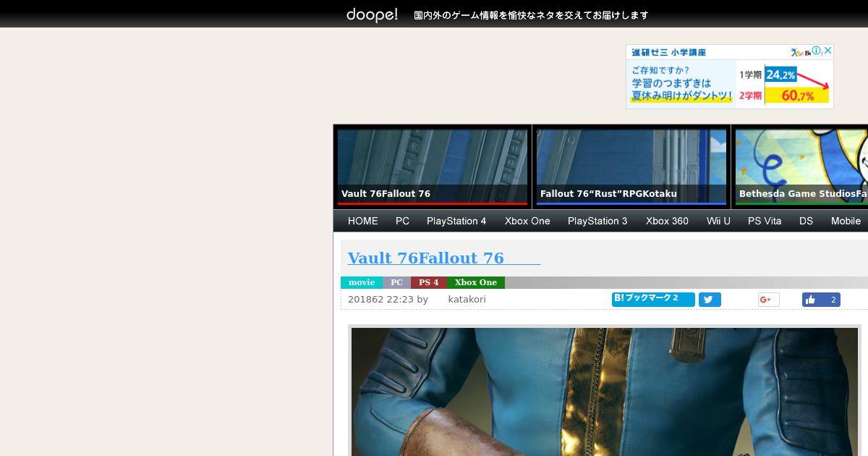Open author katakori's profile
This screenshot has height=456, width=868.
(467, 300)
